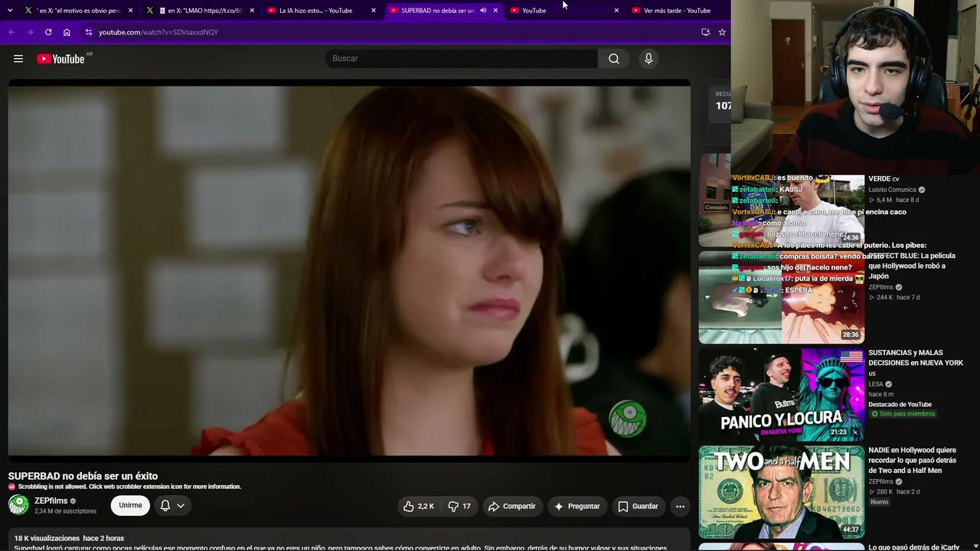
Task: Close the 'LMAO' X tab
Action: tap(252, 11)
